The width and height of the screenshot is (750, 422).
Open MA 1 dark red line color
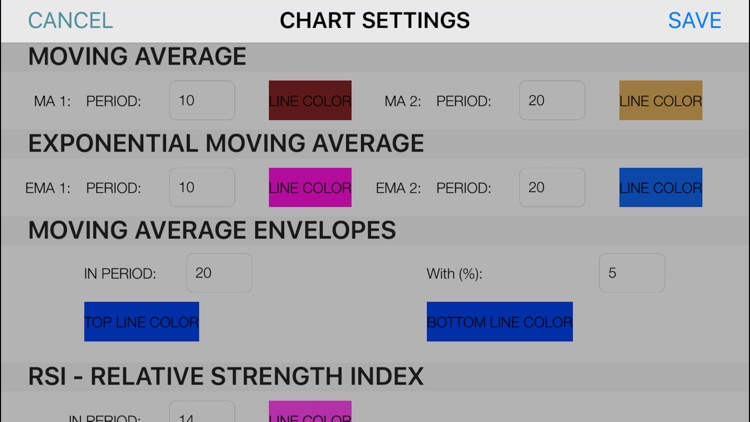[310, 101]
